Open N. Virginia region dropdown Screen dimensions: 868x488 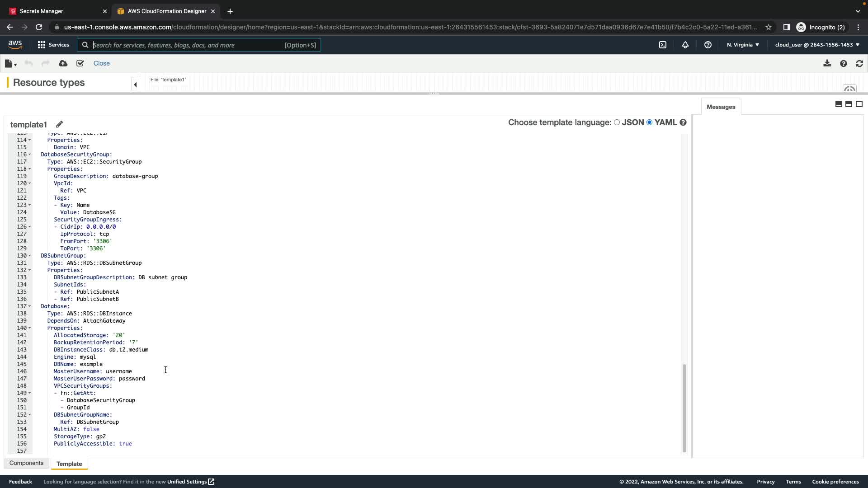743,45
